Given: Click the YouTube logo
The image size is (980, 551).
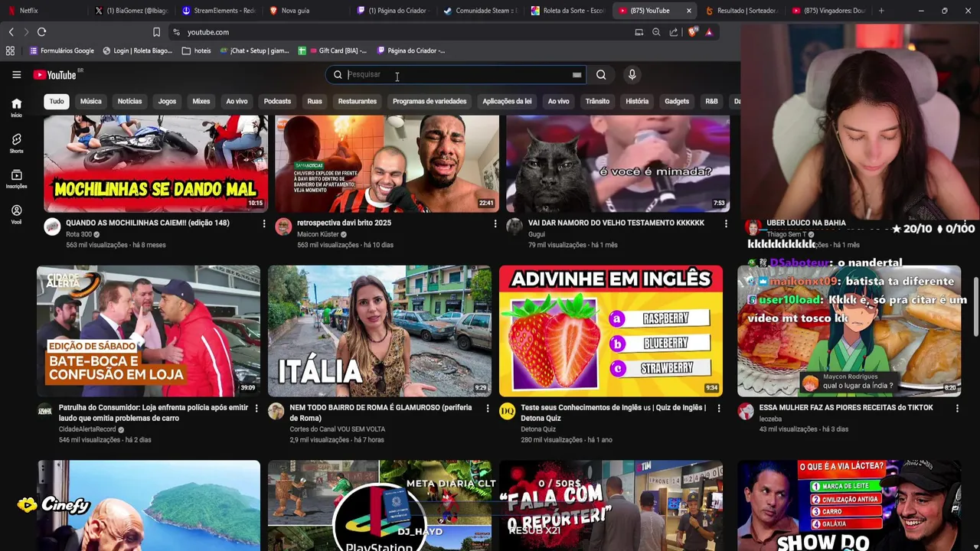Looking at the screenshot, I should (55, 74).
